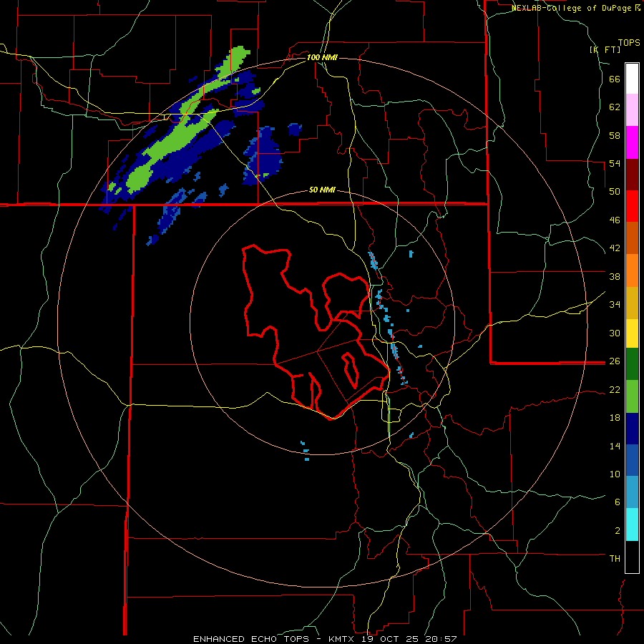Click the magenta legend color block

632,142
